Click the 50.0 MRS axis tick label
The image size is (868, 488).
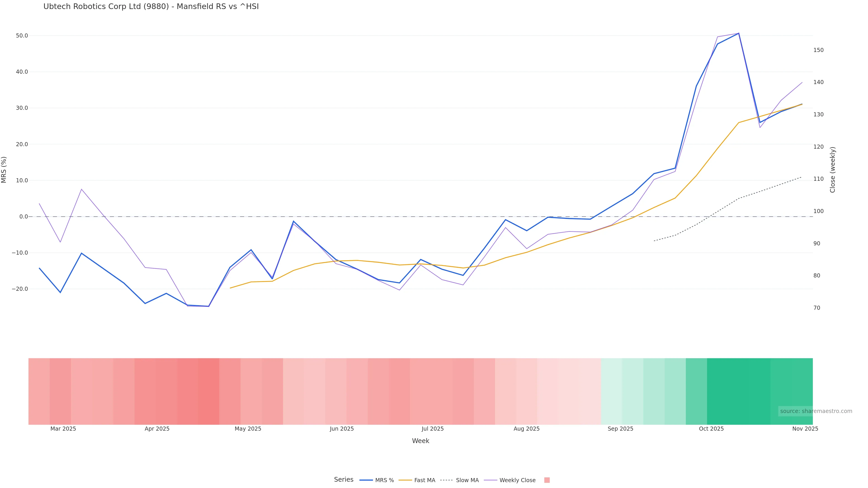pyautogui.click(x=22, y=36)
